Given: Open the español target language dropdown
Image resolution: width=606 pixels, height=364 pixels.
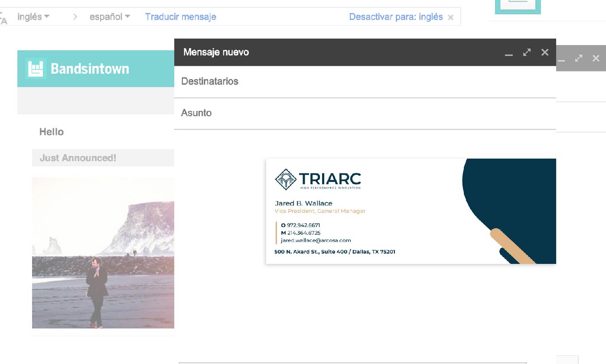Looking at the screenshot, I should 110,17.
